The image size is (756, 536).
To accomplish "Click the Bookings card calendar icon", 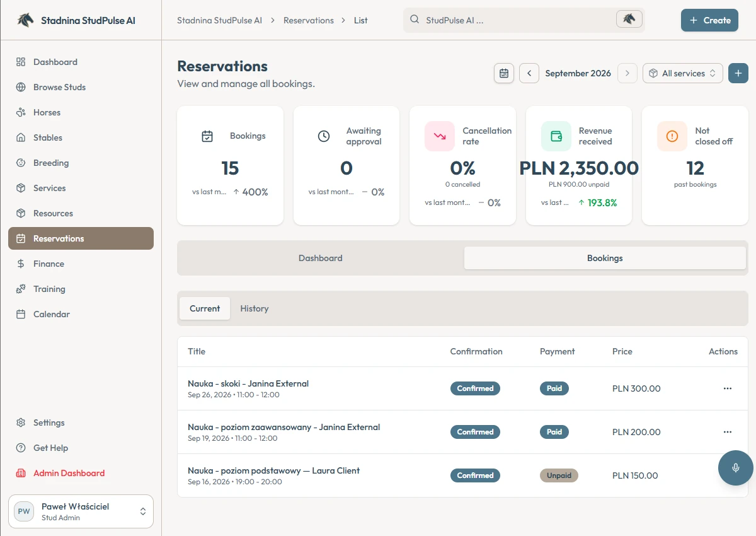I will [x=207, y=136].
